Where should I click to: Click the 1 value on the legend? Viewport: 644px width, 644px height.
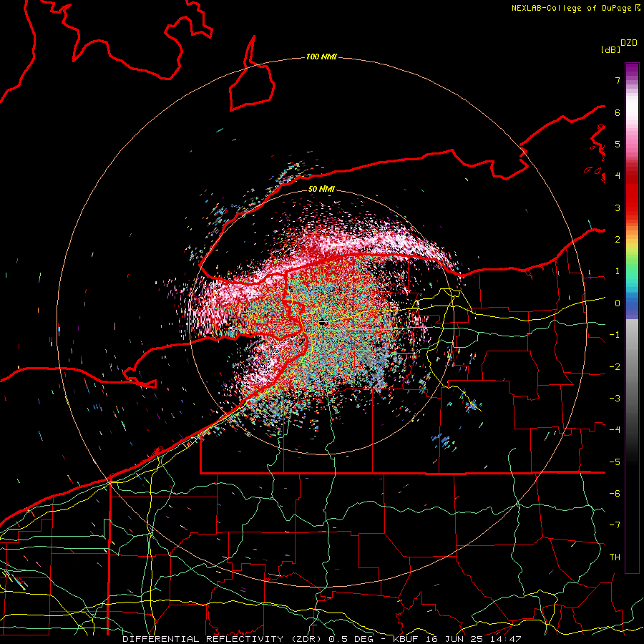pyautogui.click(x=618, y=271)
